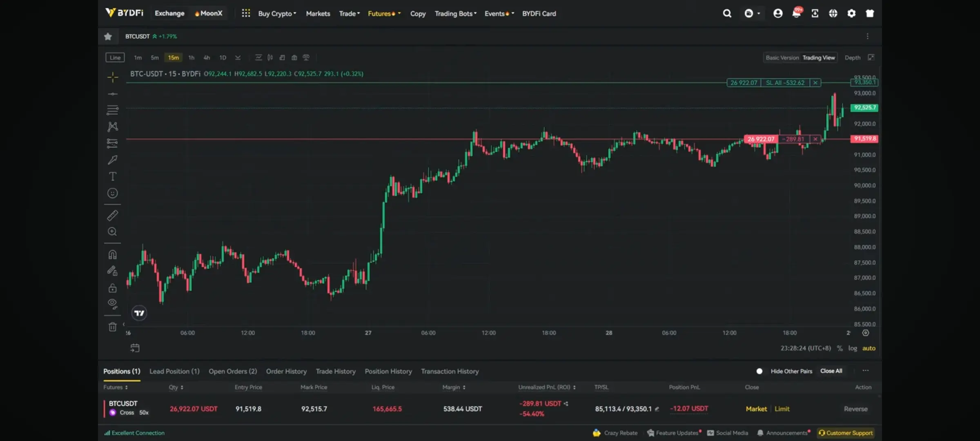This screenshot has width=980, height=441.
Task: Switch to Open Orders tab
Action: tap(233, 371)
